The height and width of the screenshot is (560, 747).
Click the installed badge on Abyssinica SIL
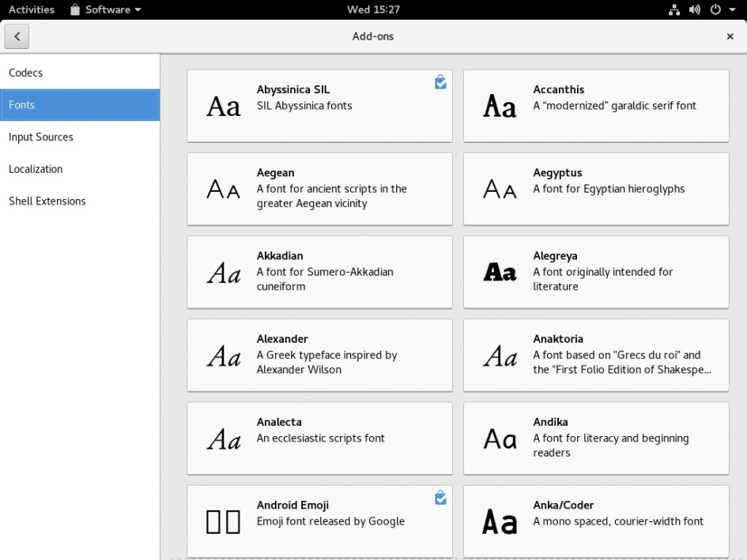[x=440, y=82]
